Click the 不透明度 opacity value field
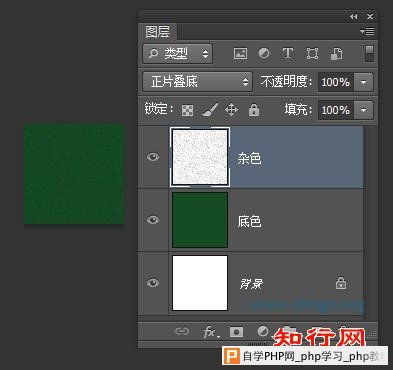 coord(336,82)
